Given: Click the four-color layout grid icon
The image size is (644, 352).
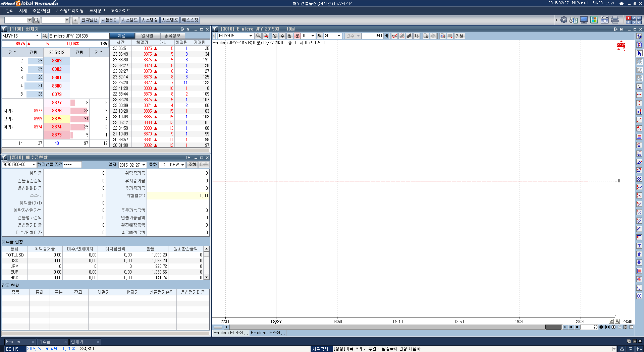Looking at the screenshot, I should tap(594, 20).
